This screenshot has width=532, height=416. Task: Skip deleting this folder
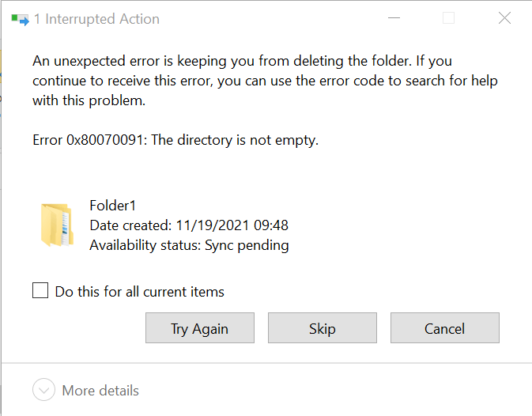click(323, 328)
